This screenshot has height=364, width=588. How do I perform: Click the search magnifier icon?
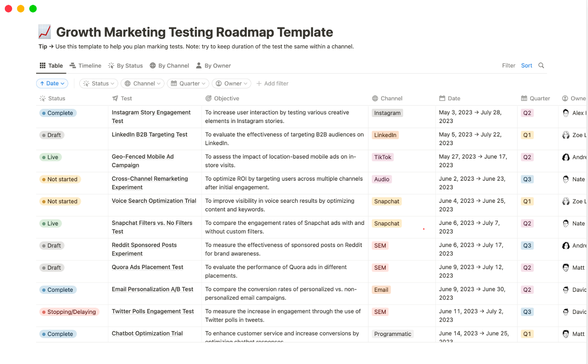tap(541, 66)
